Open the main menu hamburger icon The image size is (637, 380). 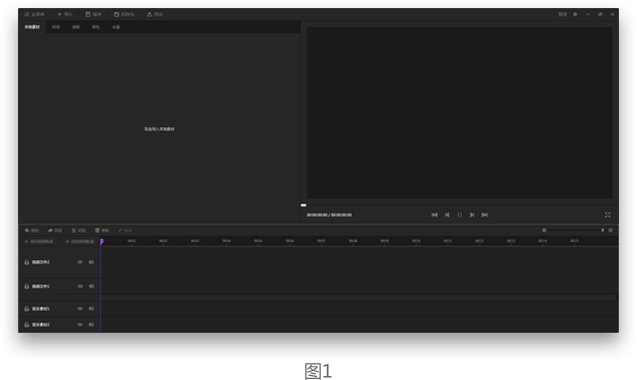pyautogui.click(x=27, y=14)
